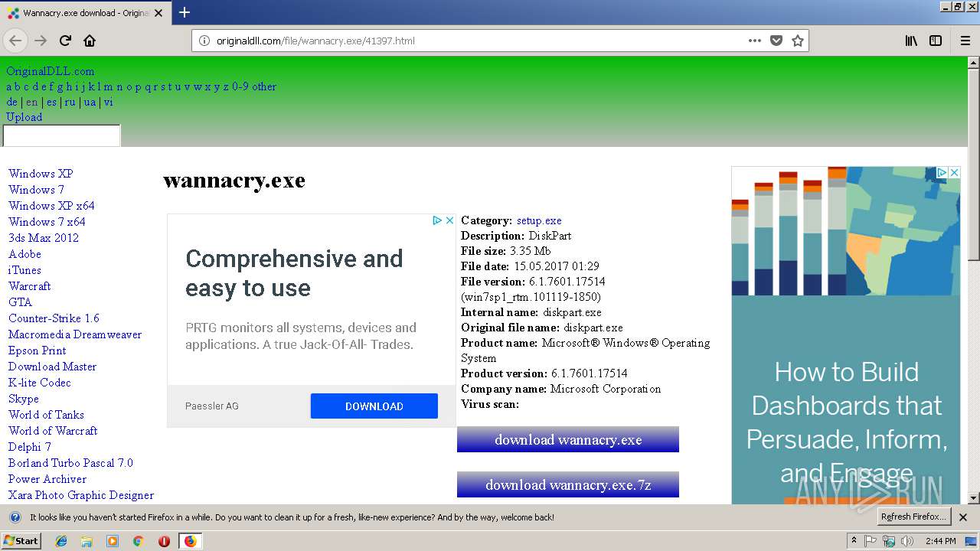Bookmark this page with the star icon
The image size is (980, 551).
point(798,41)
